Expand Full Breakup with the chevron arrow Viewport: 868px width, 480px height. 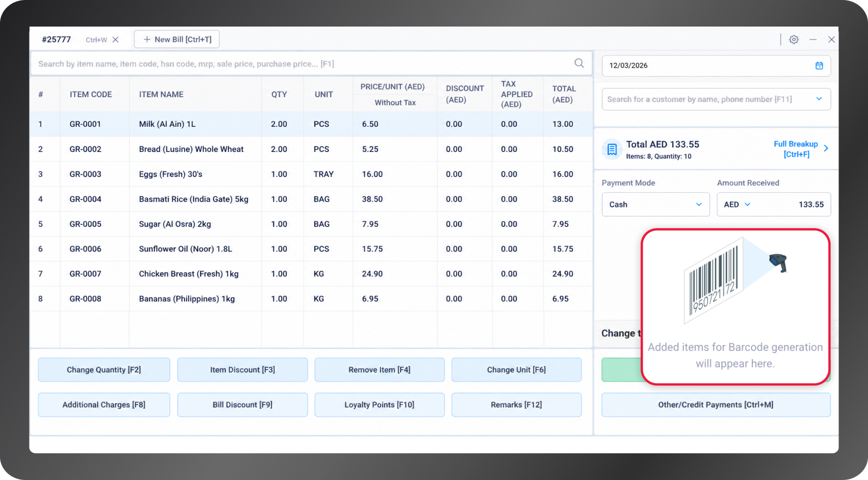[x=826, y=148]
